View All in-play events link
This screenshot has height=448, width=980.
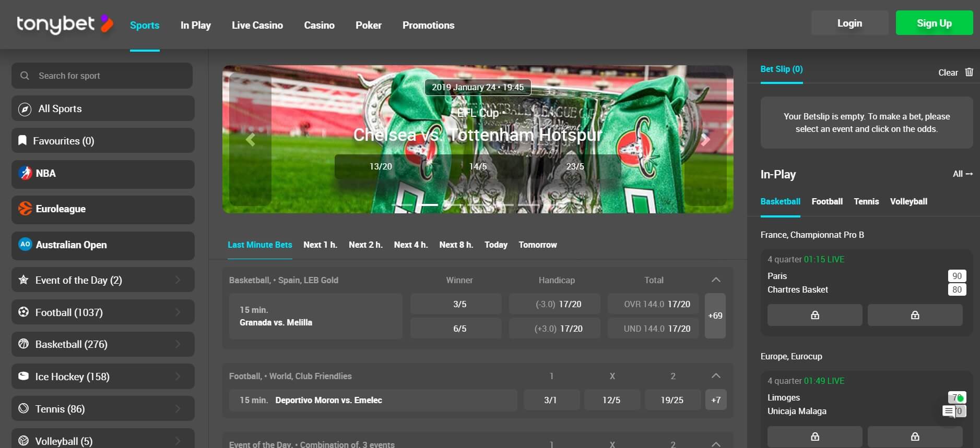click(963, 174)
